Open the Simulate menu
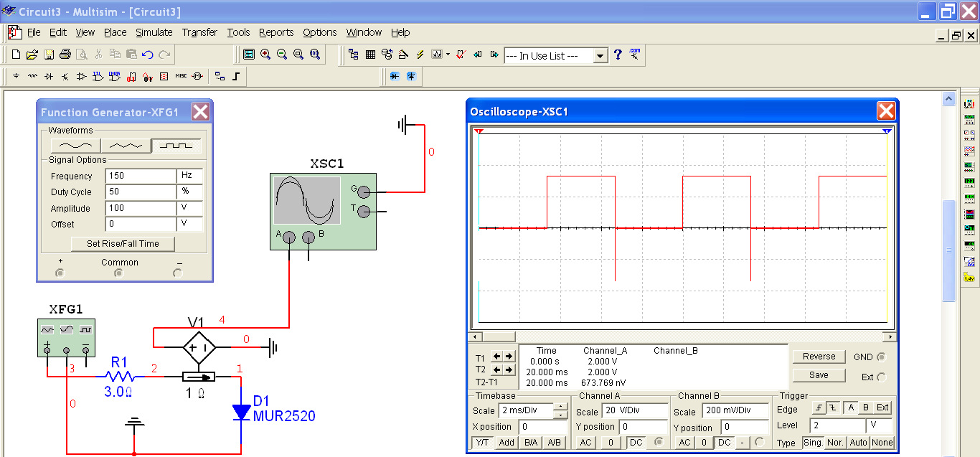This screenshot has height=457, width=980. [x=154, y=32]
